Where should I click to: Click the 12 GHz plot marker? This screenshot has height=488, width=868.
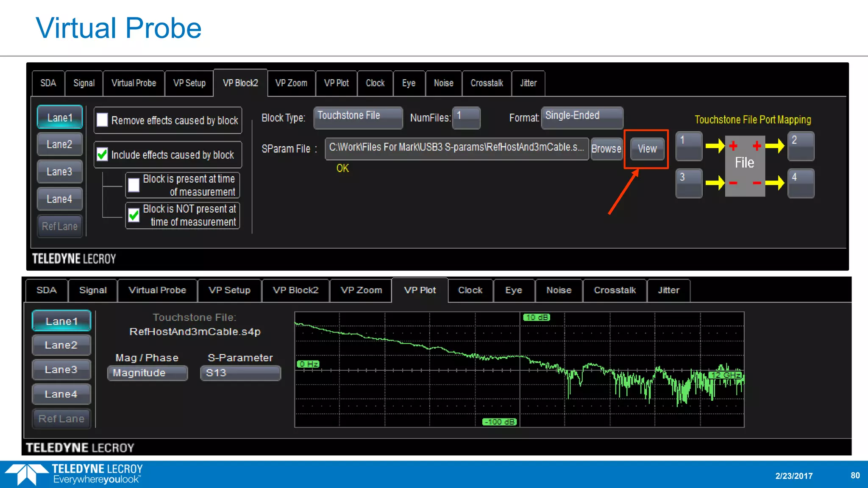726,375
